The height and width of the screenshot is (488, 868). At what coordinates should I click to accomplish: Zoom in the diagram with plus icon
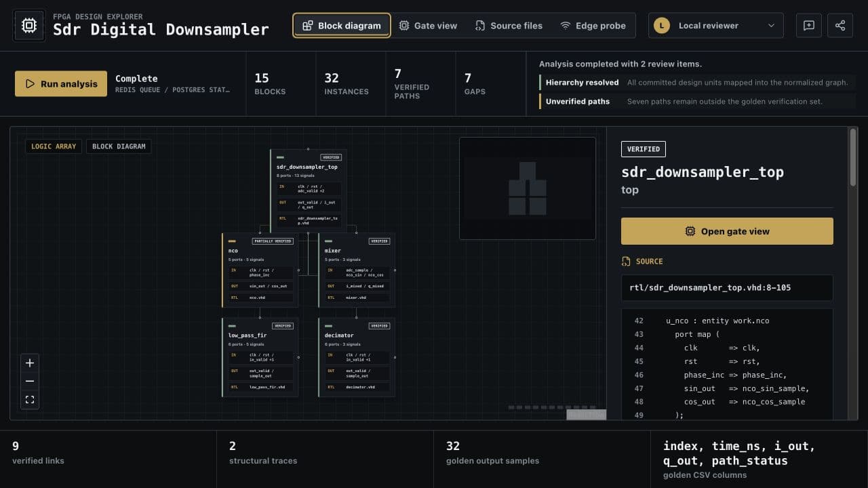coord(30,363)
